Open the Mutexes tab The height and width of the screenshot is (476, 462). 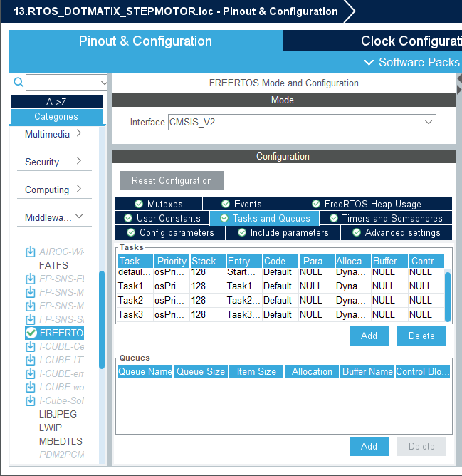[158, 204]
